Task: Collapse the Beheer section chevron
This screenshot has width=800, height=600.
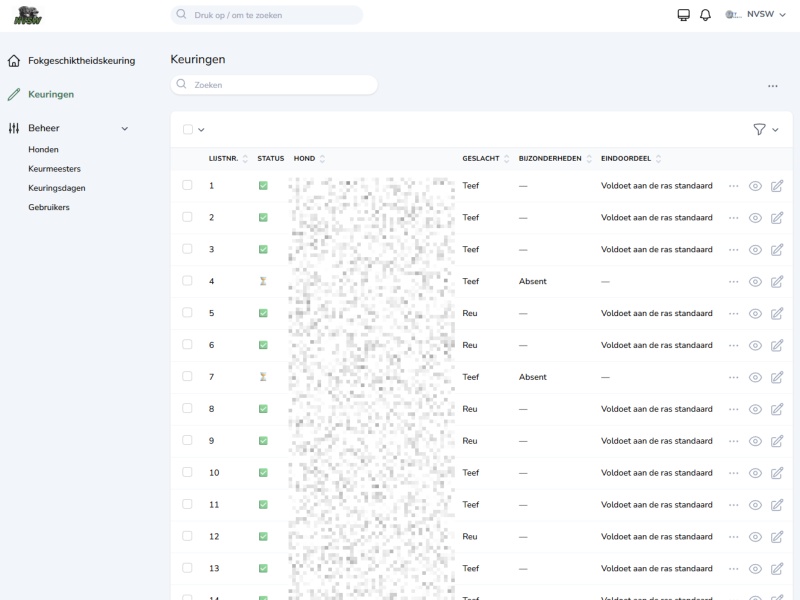Action: click(x=125, y=128)
